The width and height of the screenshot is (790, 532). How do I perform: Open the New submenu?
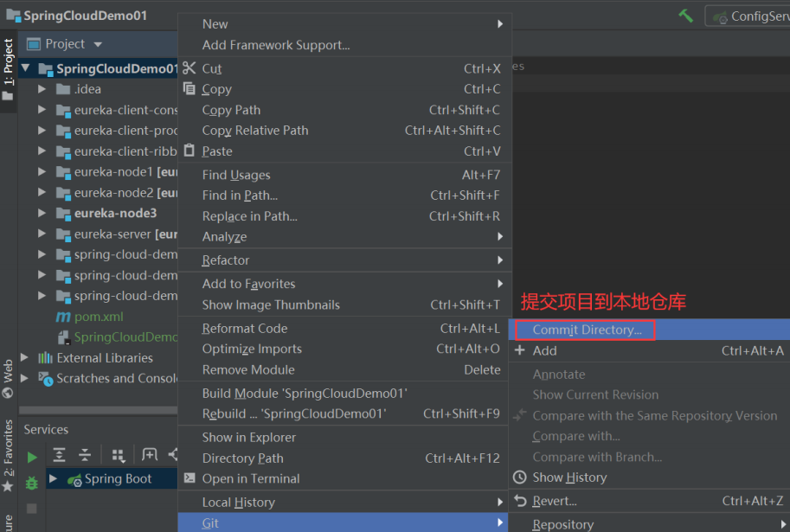344,23
